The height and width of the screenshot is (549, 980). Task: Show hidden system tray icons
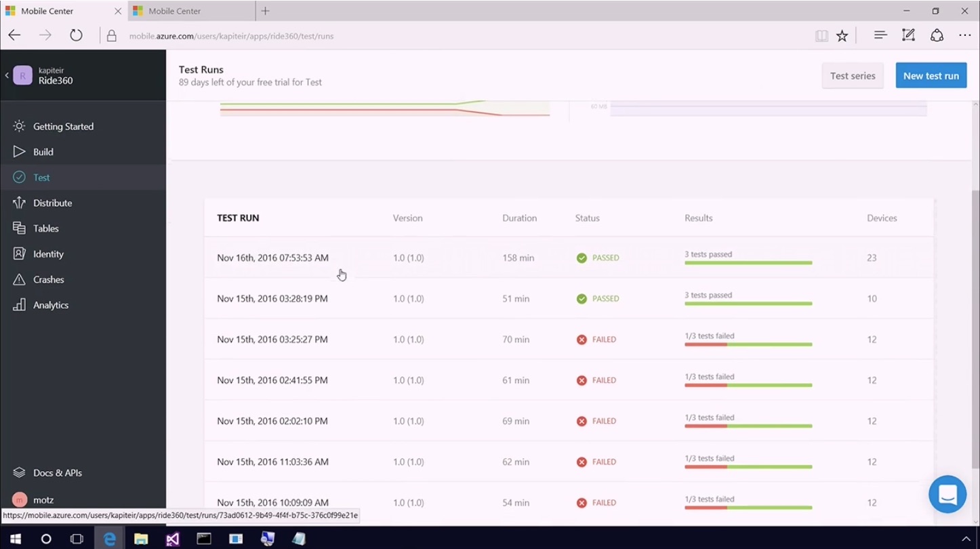tap(966, 539)
